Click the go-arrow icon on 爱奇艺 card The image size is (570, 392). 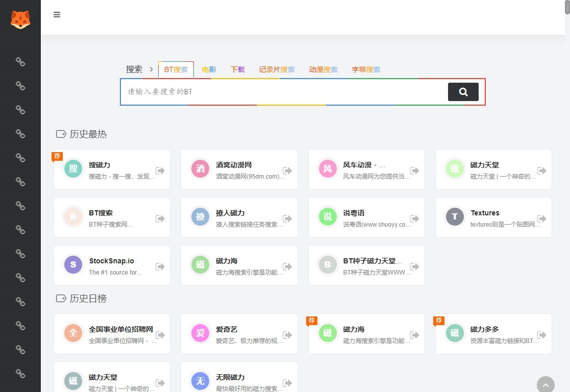[287, 335]
